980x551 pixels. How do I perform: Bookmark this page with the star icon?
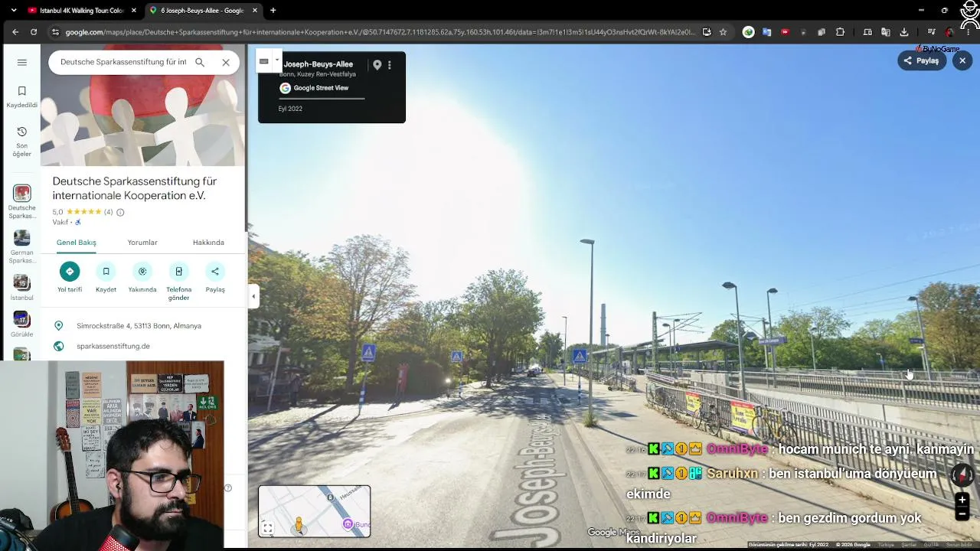coord(723,32)
